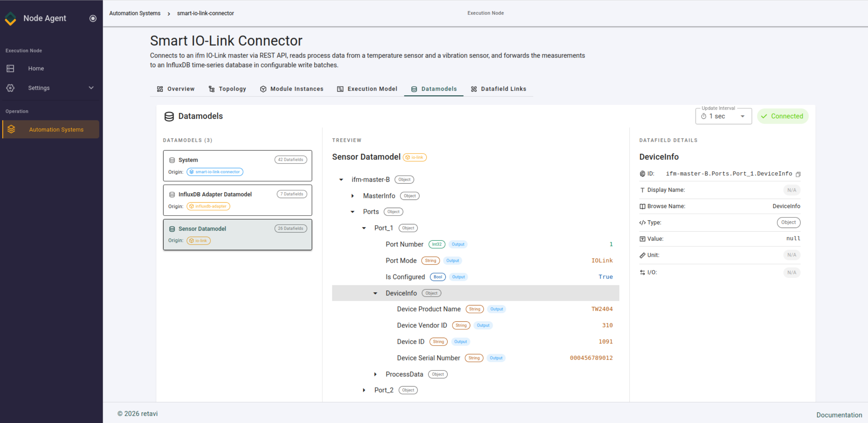This screenshot has width=868, height=423.
Task: Click the Type code icon
Action: pos(642,223)
